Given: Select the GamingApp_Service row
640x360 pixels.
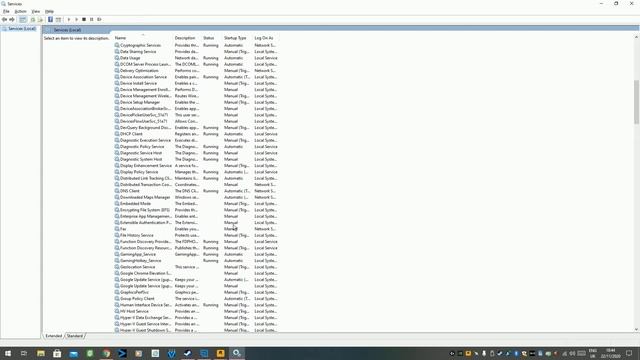Looking at the screenshot, I should point(196,254).
